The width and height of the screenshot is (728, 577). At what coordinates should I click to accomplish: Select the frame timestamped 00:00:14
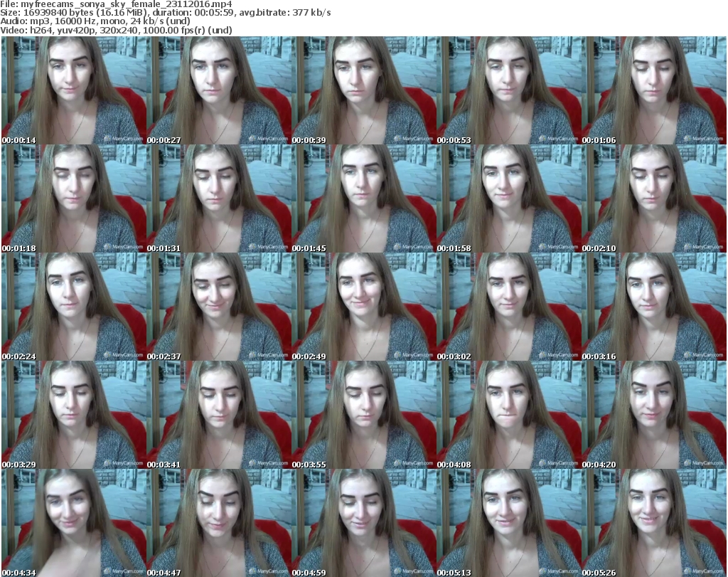[73, 90]
